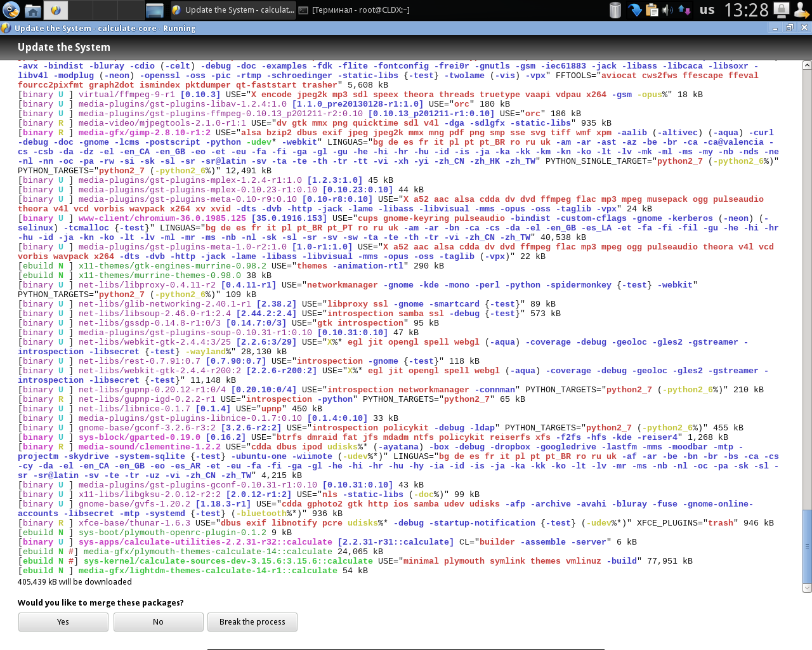This screenshot has width=812, height=650.
Task: Click the Break the process button
Action: tap(252, 622)
